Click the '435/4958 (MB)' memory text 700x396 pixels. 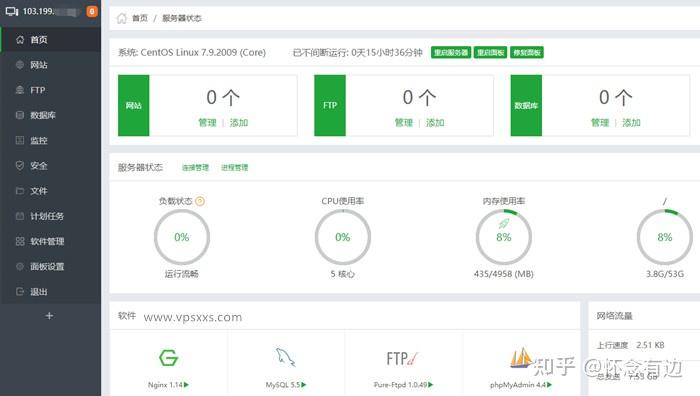tap(504, 274)
